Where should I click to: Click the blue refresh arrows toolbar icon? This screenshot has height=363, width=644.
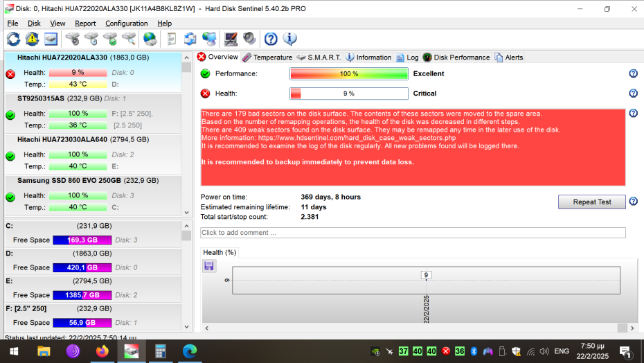tap(13, 39)
